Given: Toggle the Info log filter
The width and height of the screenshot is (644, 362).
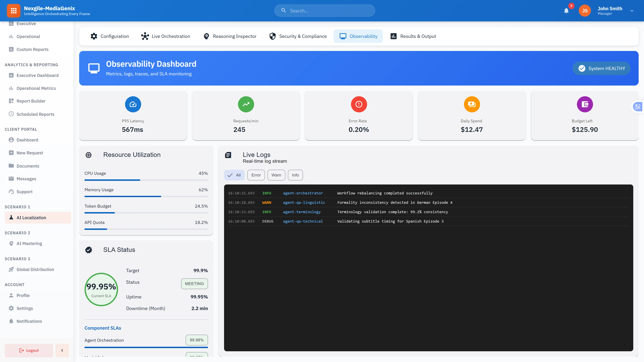Looking at the screenshot, I should 295,175.
